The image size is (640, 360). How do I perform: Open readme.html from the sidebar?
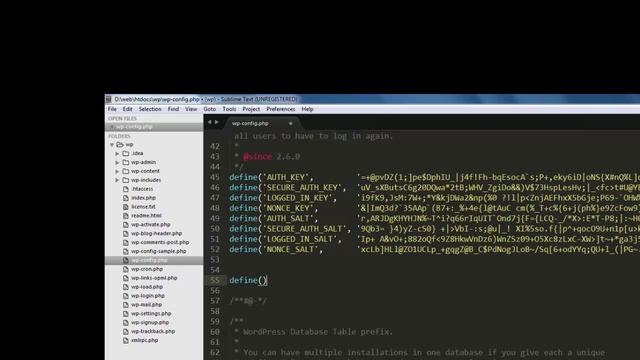(146, 216)
